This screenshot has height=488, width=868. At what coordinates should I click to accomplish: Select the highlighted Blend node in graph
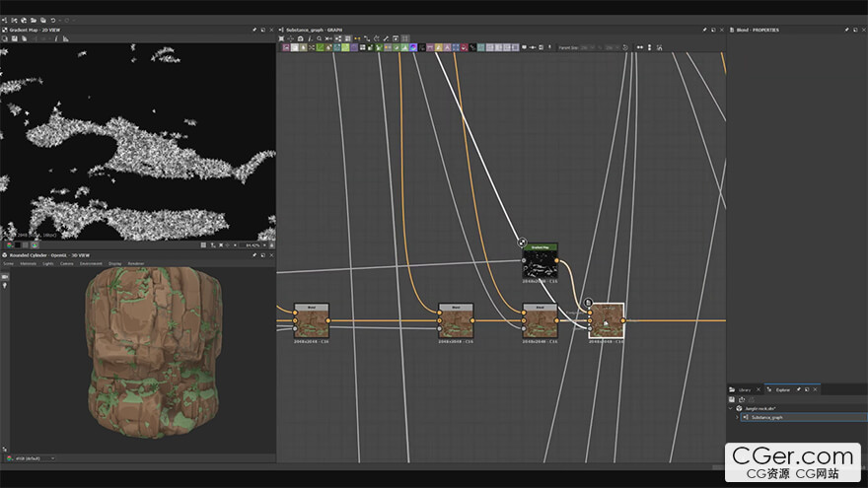[x=606, y=320]
